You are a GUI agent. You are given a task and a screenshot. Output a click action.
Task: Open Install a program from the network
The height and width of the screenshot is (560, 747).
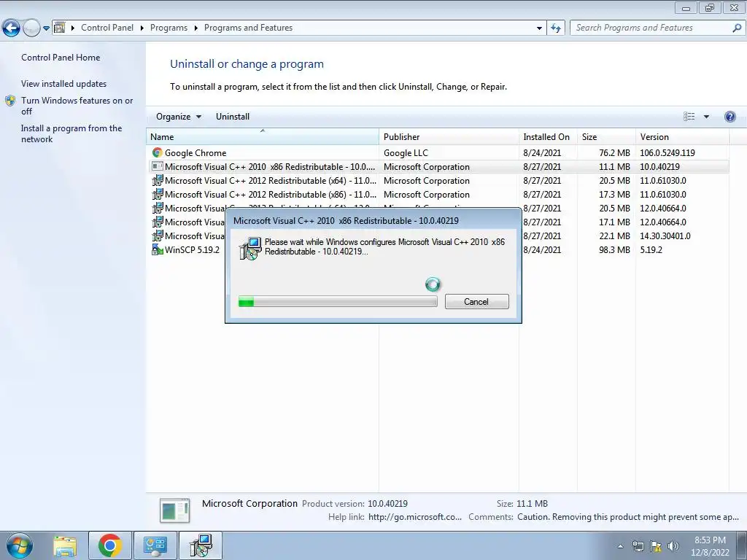(x=71, y=133)
